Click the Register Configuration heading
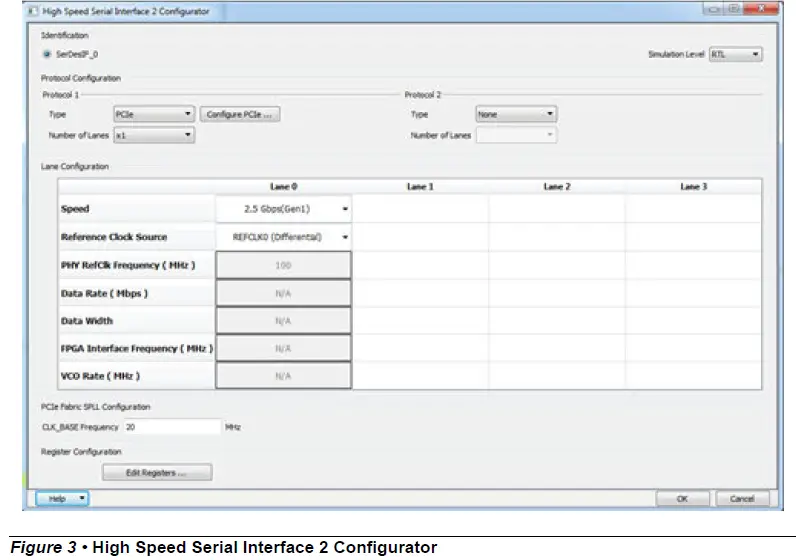The height and width of the screenshot is (560, 796). point(81,451)
